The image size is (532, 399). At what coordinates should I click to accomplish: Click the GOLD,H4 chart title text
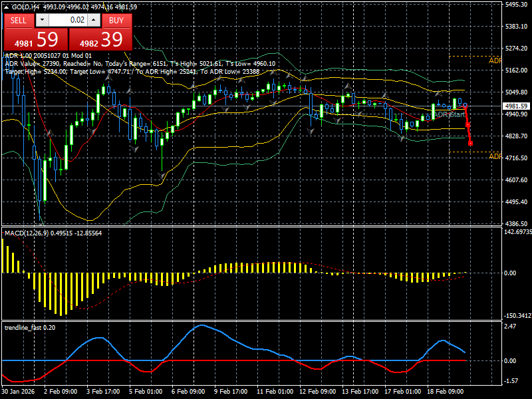[26, 7]
